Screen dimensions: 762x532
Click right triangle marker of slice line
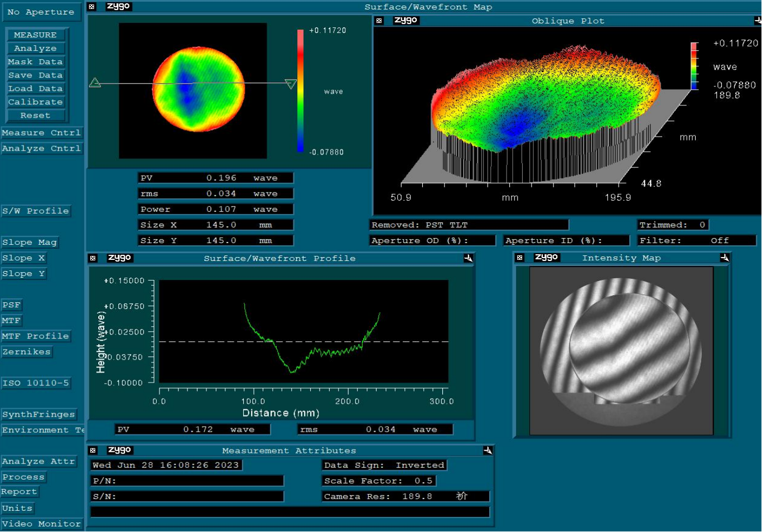[291, 84]
